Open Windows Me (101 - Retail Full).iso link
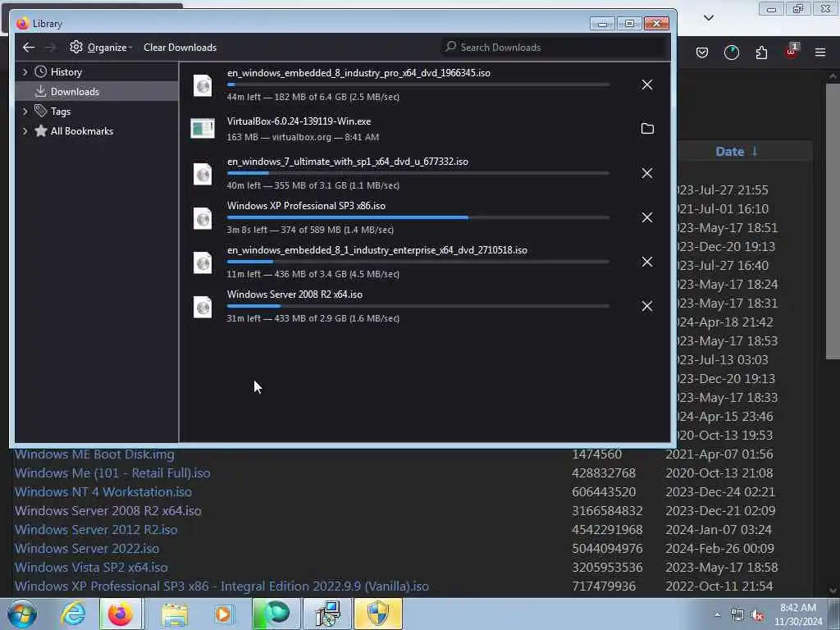 click(112, 473)
